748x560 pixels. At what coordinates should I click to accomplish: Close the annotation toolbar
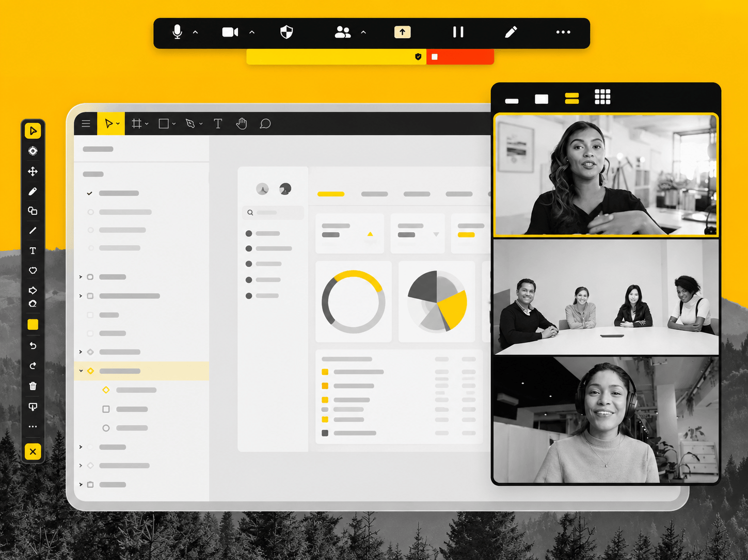click(33, 452)
